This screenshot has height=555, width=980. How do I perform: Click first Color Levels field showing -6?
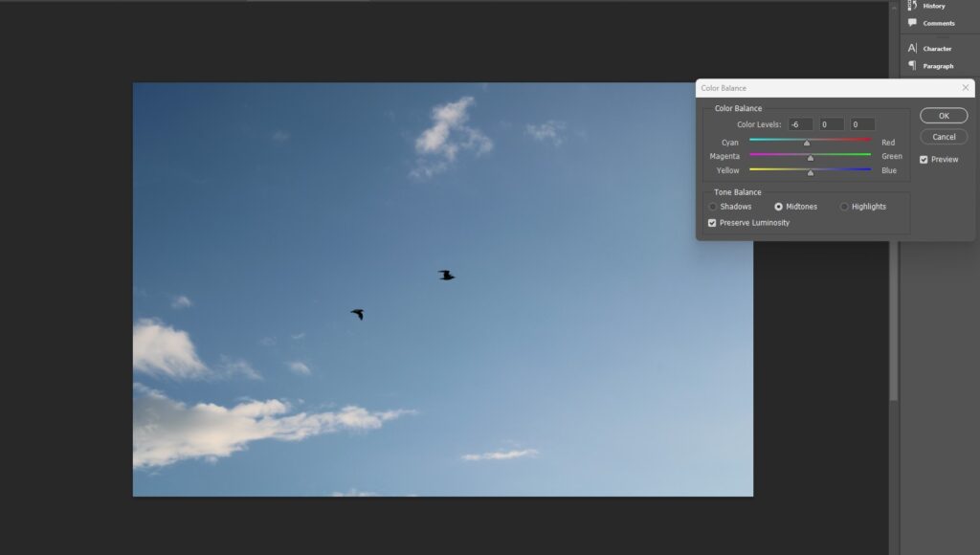(x=801, y=124)
